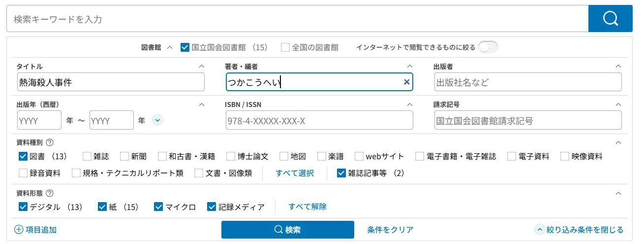Click すべて解除 link
The height and width of the screenshot is (244, 644).
click(307, 207)
